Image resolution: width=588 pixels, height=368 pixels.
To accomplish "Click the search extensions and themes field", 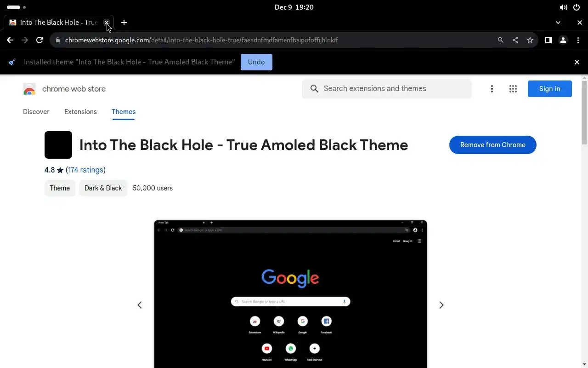I will (387, 89).
